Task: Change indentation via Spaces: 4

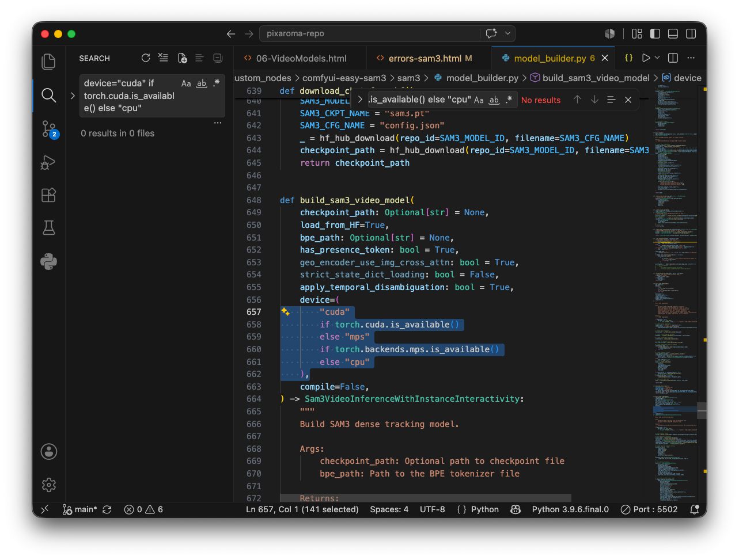Action: point(389,509)
